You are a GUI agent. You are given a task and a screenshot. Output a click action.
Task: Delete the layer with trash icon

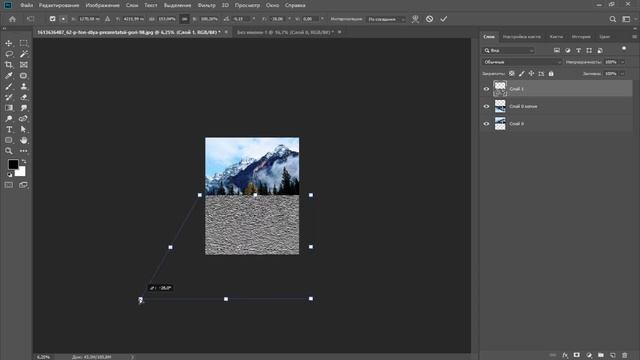[624, 355]
